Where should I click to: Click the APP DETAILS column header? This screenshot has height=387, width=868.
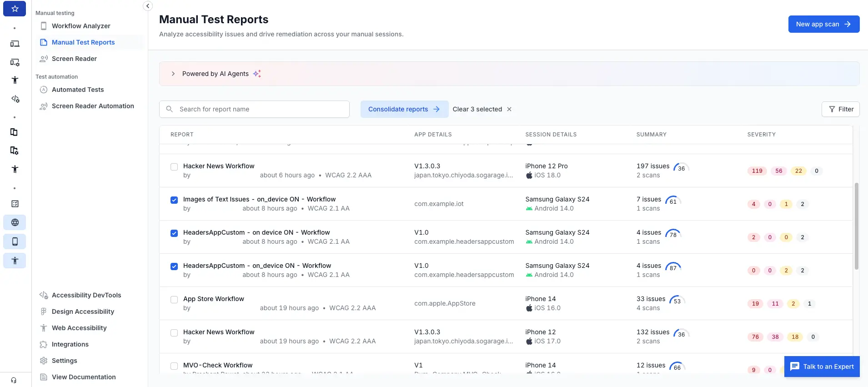(433, 135)
